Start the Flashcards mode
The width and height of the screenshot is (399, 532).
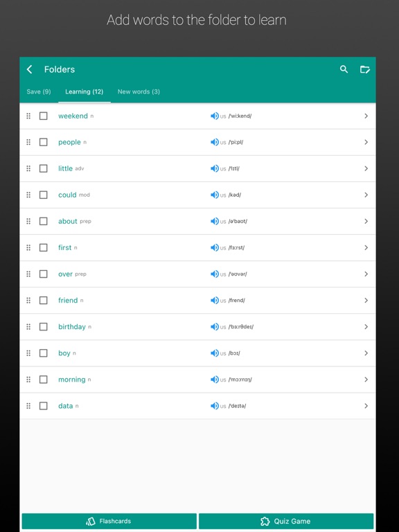pos(109,521)
